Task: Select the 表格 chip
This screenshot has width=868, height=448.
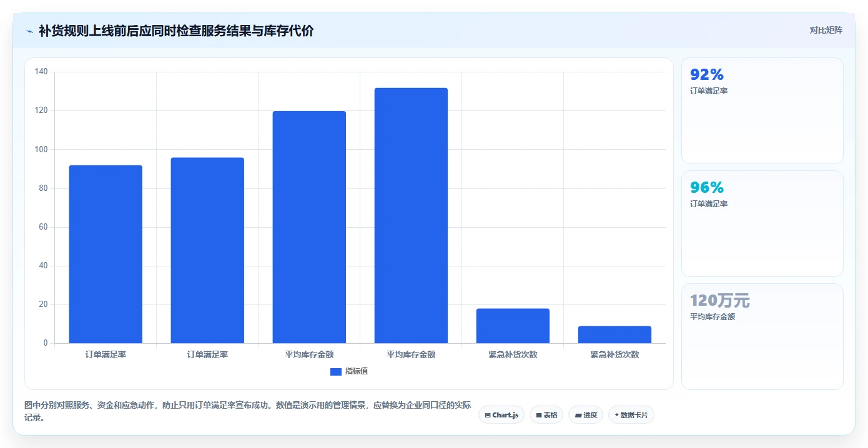Action: tap(546, 415)
